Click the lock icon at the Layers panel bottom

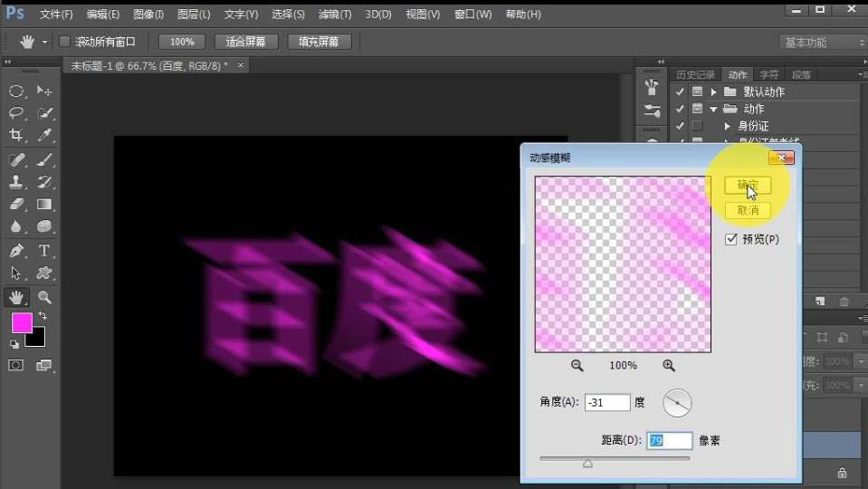[x=842, y=473]
